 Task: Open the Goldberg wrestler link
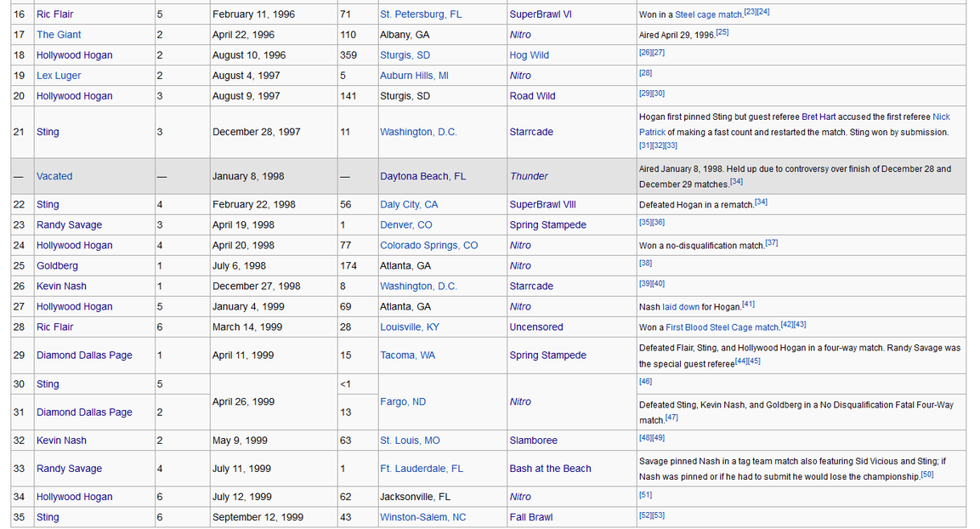pos(58,265)
